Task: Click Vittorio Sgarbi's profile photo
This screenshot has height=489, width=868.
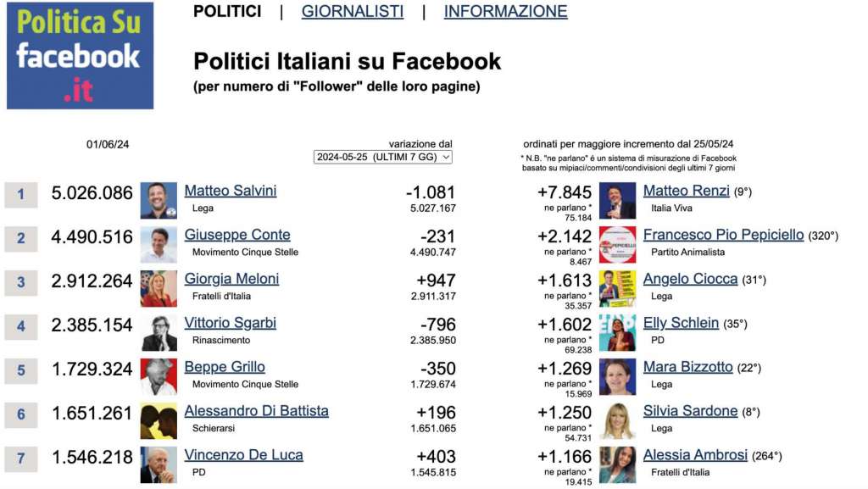Action: (159, 333)
